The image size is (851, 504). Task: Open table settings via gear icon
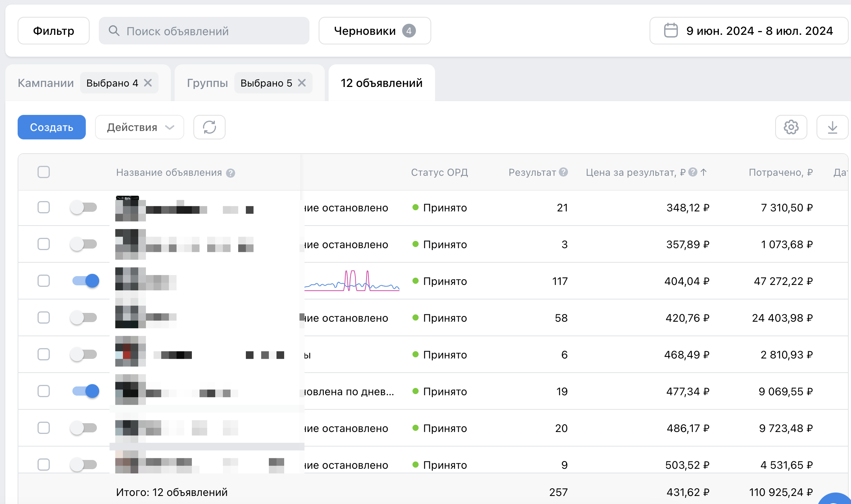(x=791, y=127)
